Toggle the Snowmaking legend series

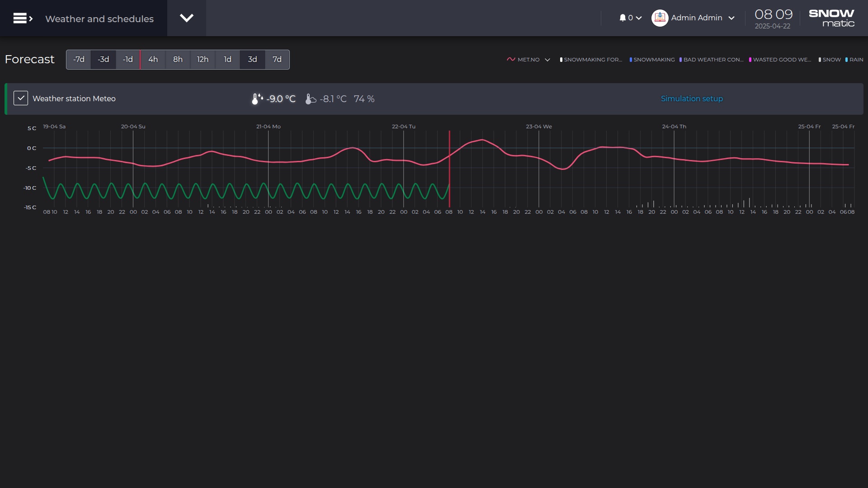654,60
